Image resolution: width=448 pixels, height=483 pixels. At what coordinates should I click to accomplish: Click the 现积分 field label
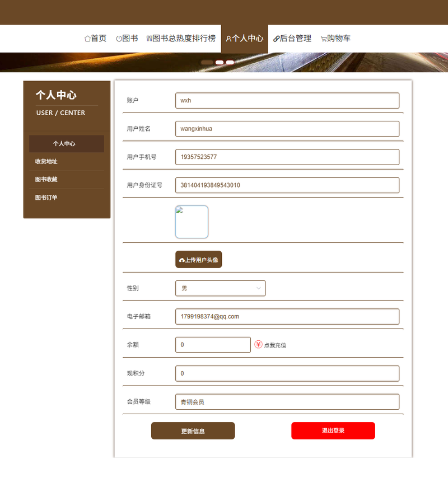click(x=136, y=373)
